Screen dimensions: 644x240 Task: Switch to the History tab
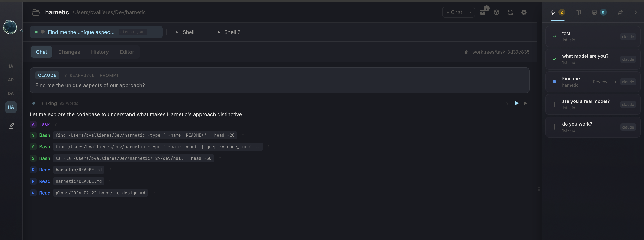point(100,52)
